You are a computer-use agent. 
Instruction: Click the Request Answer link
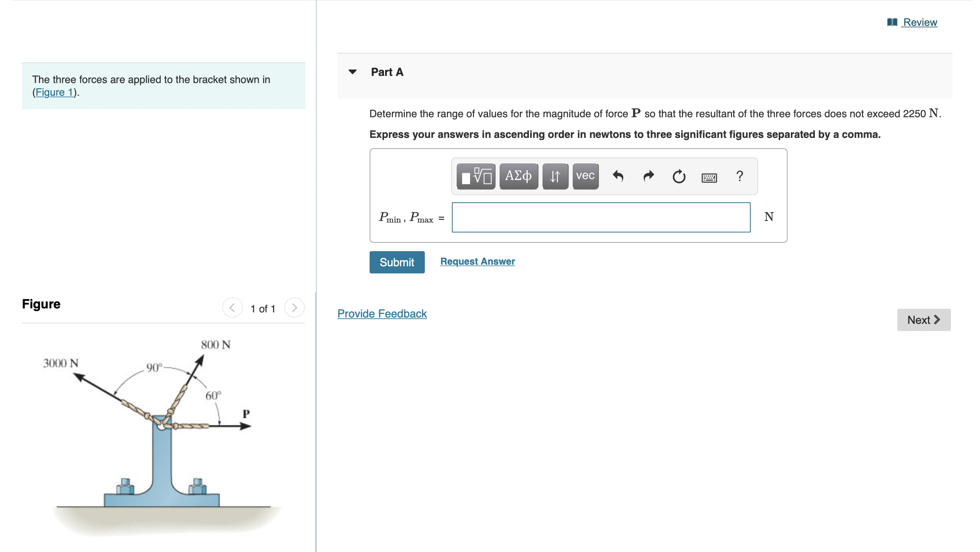pyautogui.click(x=477, y=261)
